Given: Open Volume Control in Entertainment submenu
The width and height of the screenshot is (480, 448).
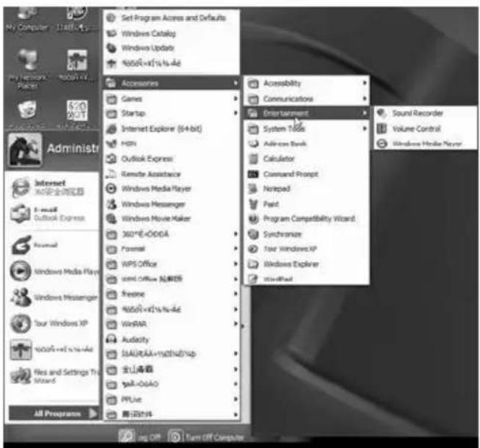Looking at the screenshot, I should point(426,129).
